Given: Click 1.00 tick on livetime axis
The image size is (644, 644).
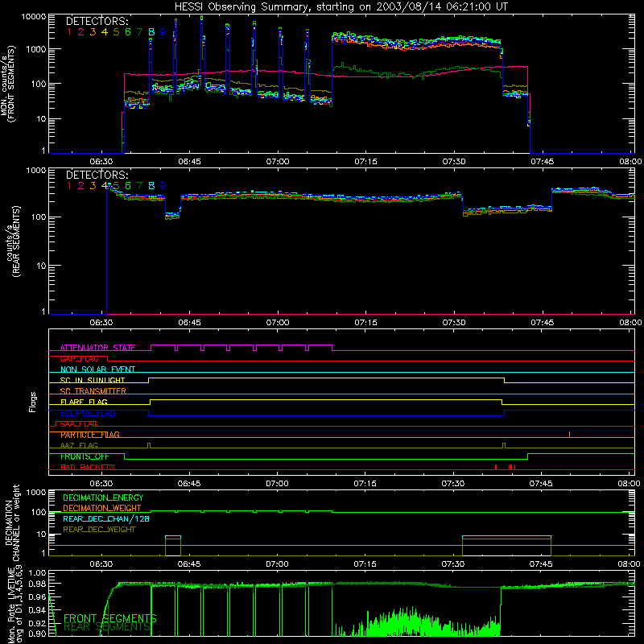Looking at the screenshot, I should pos(38,573).
